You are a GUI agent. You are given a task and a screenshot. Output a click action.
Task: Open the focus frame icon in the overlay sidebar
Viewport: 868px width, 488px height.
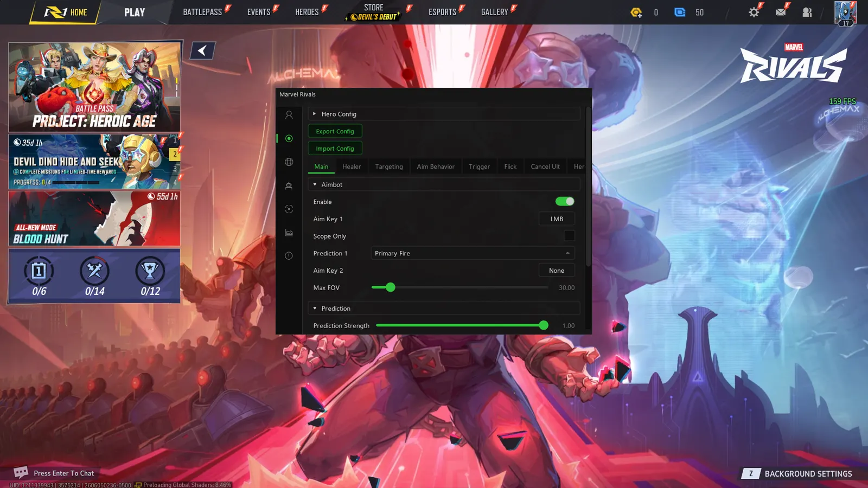pyautogui.click(x=289, y=209)
